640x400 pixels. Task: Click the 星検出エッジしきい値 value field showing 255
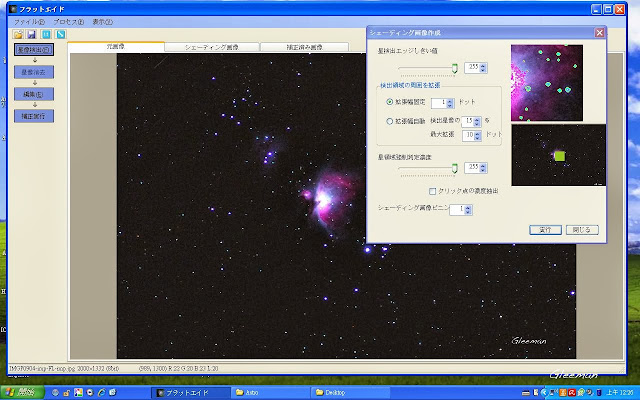point(472,67)
